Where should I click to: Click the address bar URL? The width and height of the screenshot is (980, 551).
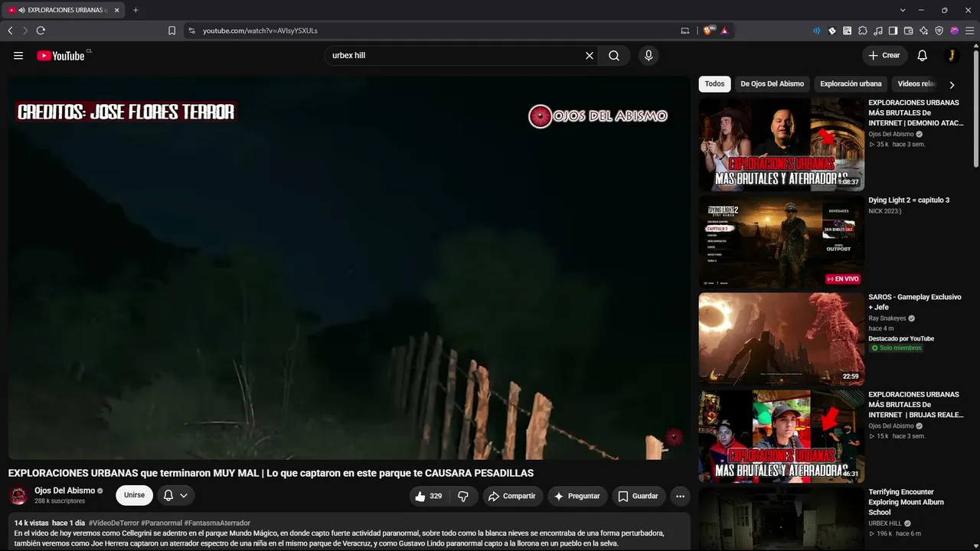pyautogui.click(x=260, y=31)
